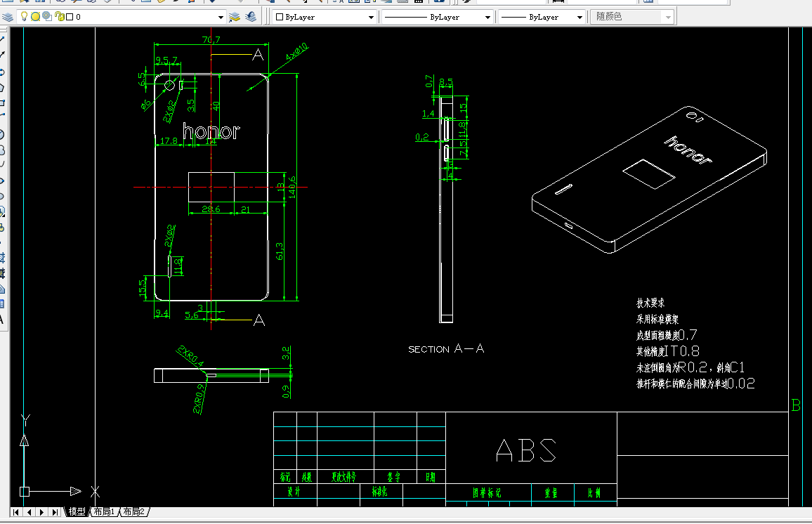Image resolution: width=812 pixels, height=524 pixels.
Task: Select the 61.3 vertical dimension
Action: [x=280, y=251]
